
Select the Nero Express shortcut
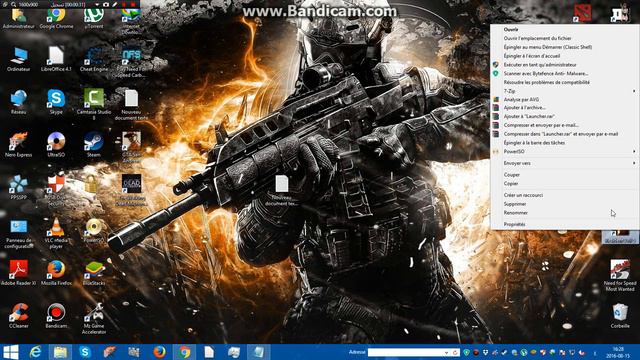(x=18, y=144)
